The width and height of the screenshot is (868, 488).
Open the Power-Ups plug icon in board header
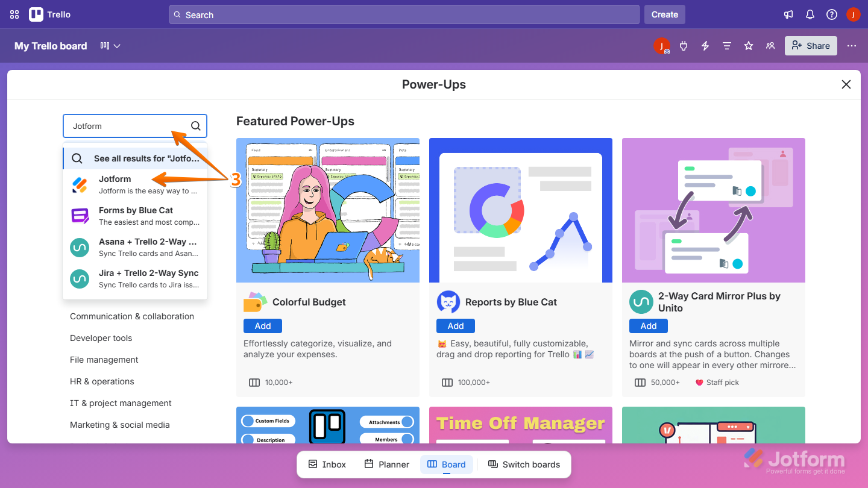pyautogui.click(x=683, y=45)
